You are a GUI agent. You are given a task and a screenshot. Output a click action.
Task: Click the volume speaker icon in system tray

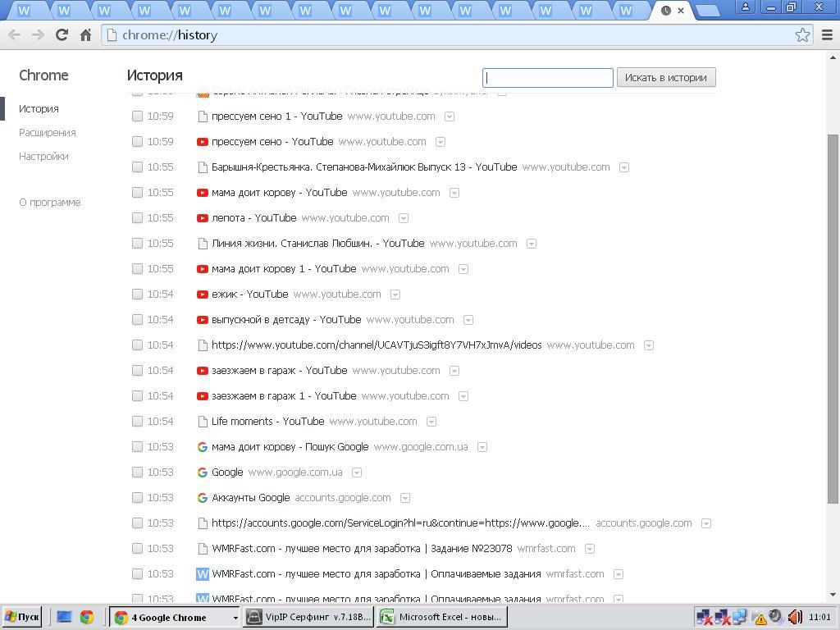tap(796, 617)
